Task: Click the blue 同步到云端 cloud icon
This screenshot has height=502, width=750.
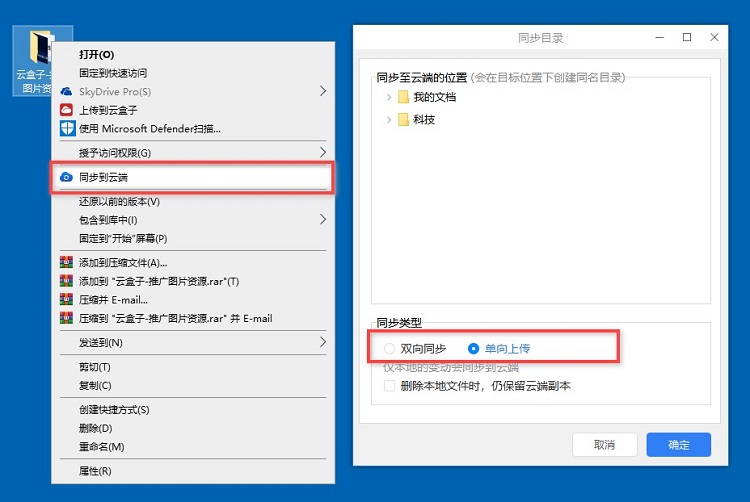Action: click(x=66, y=177)
